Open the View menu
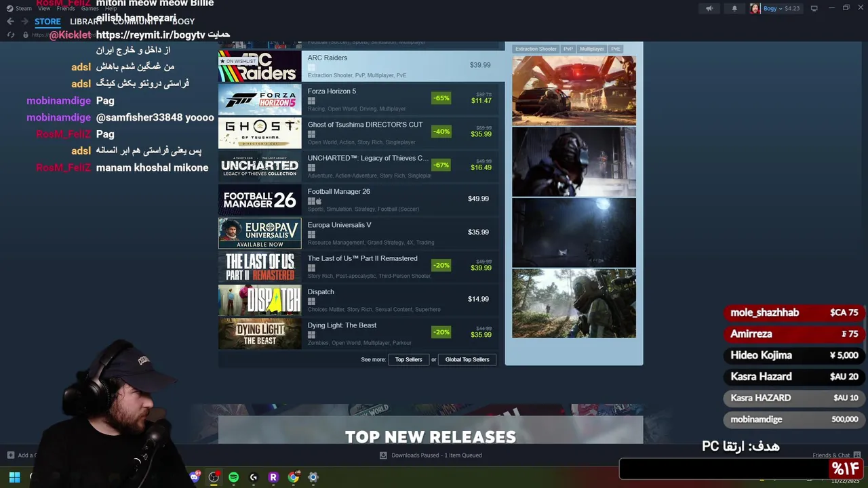This screenshot has height=488, width=868. click(44, 8)
